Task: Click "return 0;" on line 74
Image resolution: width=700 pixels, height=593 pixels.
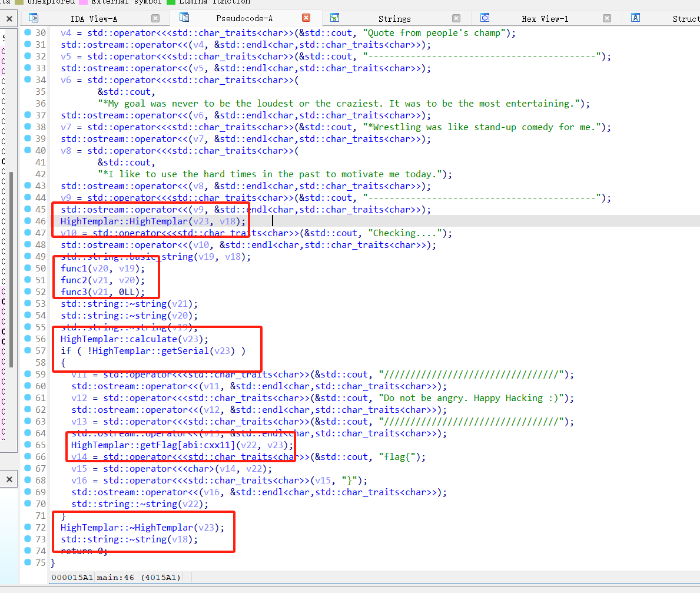Action: pos(84,551)
